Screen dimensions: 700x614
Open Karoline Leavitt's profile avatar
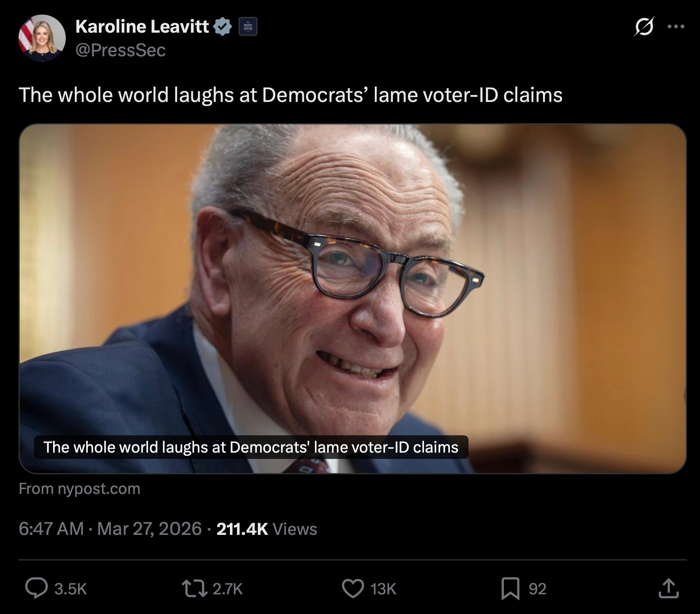[42, 38]
